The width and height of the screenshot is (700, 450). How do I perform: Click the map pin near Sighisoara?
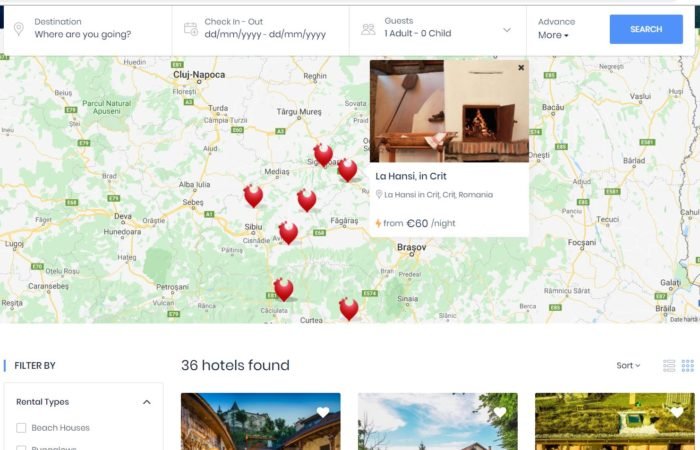point(323,155)
